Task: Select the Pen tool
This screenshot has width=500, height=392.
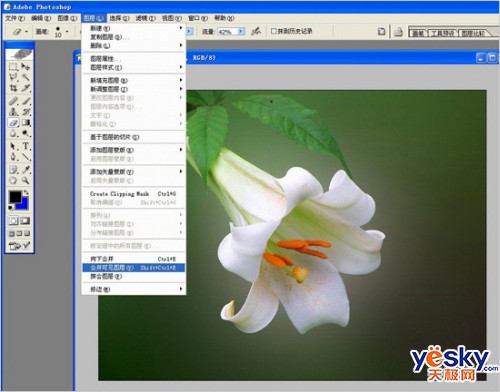Action: pos(13,157)
